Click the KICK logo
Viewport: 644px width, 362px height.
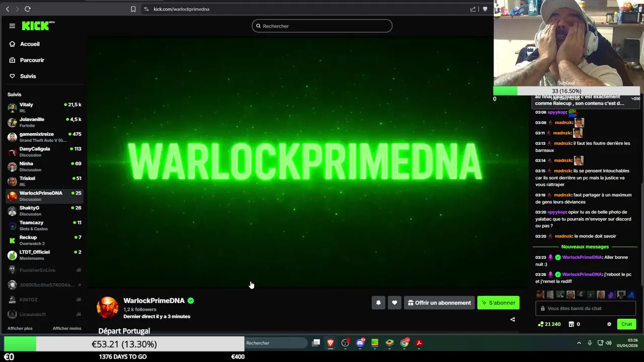(38, 26)
